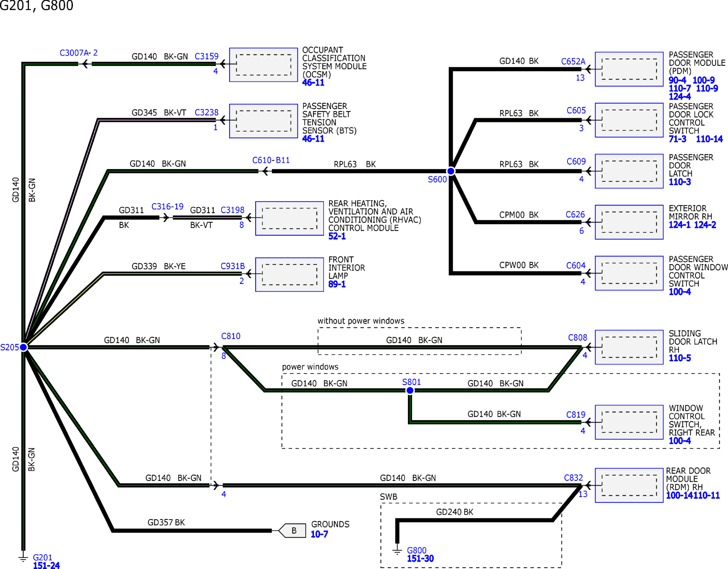Viewport: 728px width, 569px height.
Task: Open page link 110-5 for sliding door latch
Action: pyautogui.click(x=679, y=358)
